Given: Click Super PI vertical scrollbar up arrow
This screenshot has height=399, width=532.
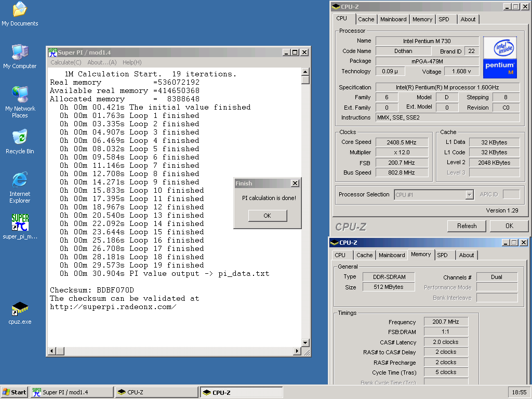Looking at the screenshot, I should tap(305, 72).
